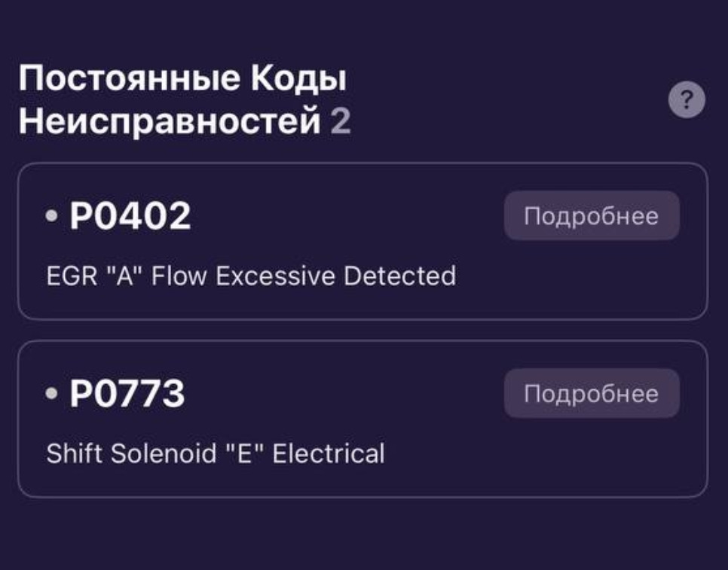This screenshot has width=728, height=570.
Task: Click the fault count "2" beside the heading
Action: 341,121
